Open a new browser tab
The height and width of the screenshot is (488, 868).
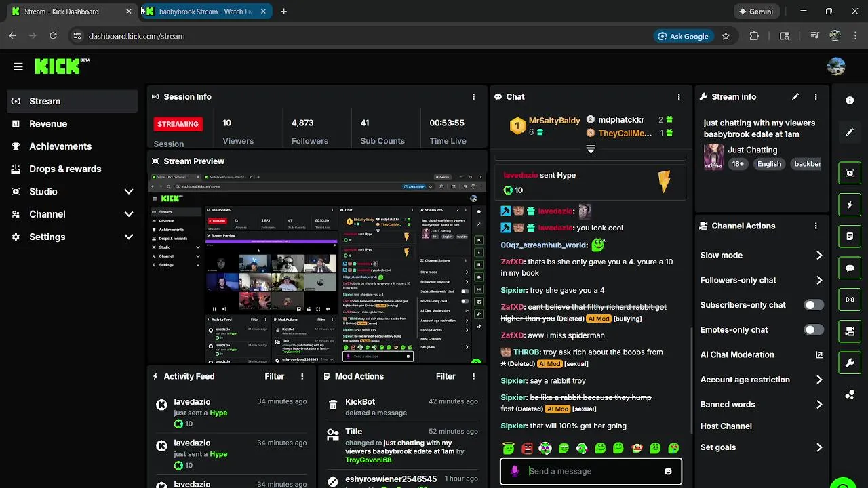tap(283, 12)
